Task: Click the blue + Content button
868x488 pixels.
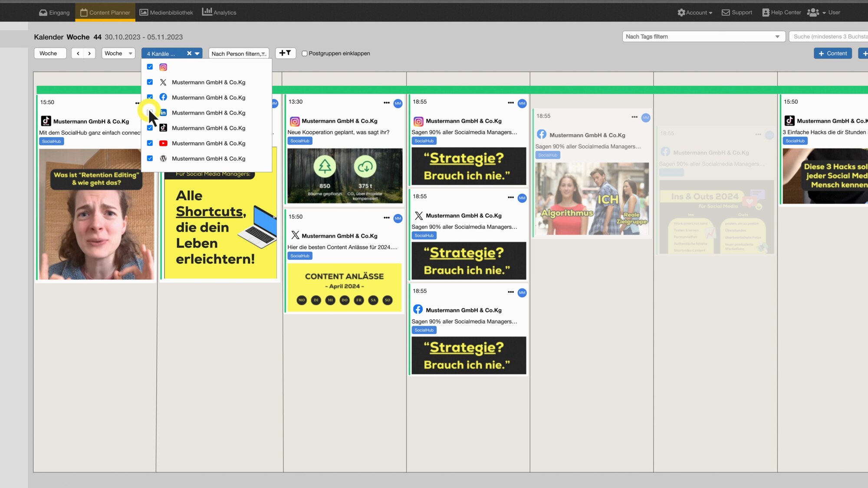Action: [833, 53]
